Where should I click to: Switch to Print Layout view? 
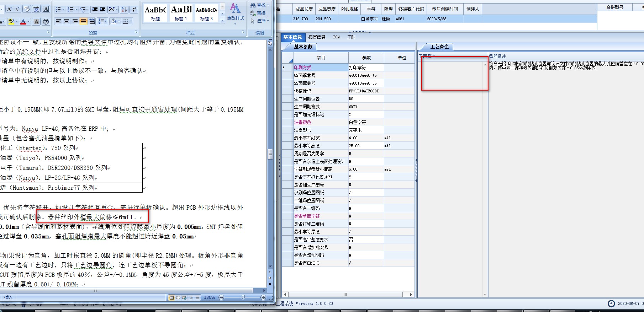coord(171,297)
